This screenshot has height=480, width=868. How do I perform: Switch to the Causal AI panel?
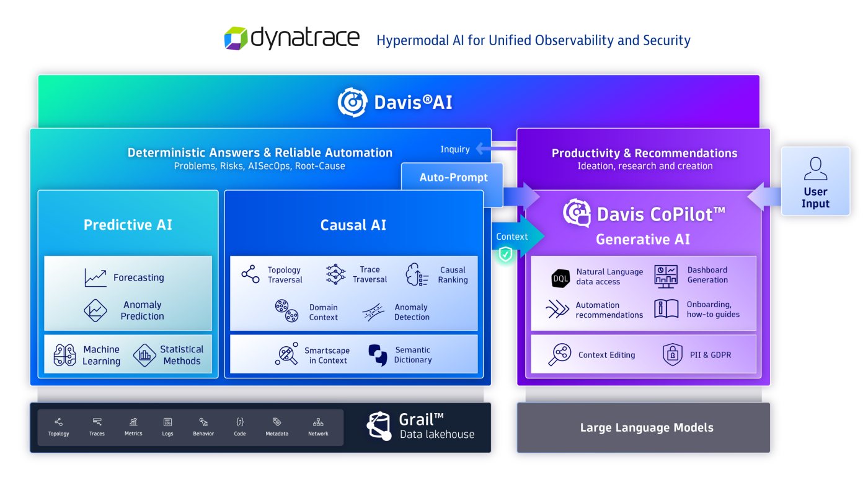(x=353, y=224)
